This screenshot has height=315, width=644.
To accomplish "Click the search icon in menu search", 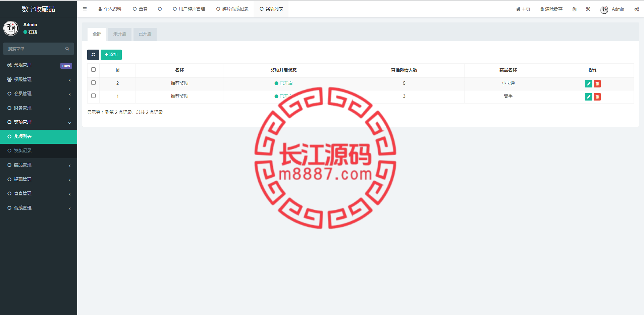I will pyautogui.click(x=67, y=49).
